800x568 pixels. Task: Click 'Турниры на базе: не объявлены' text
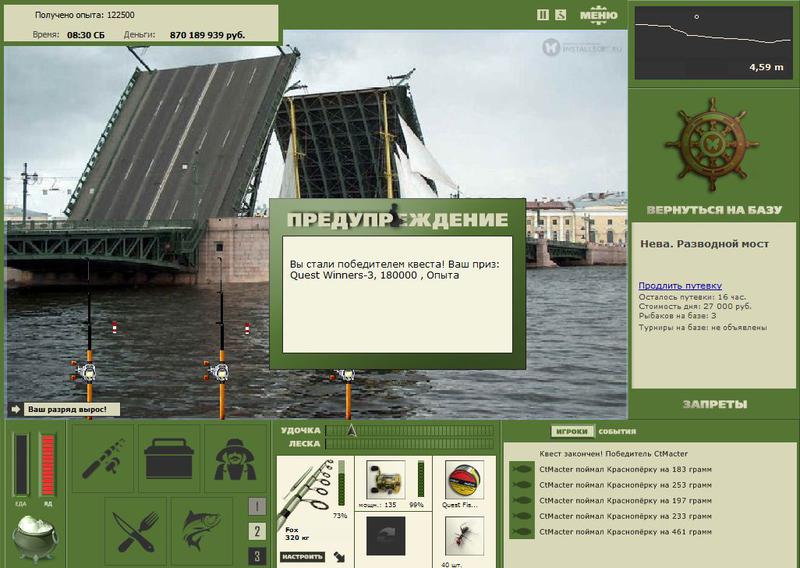pyautogui.click(x=703, y=328)
